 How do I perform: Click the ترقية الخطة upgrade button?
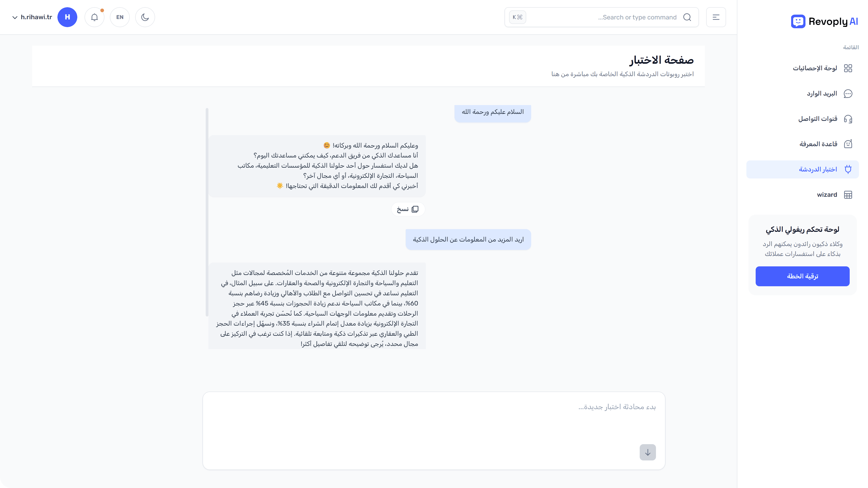coord(802,276)
